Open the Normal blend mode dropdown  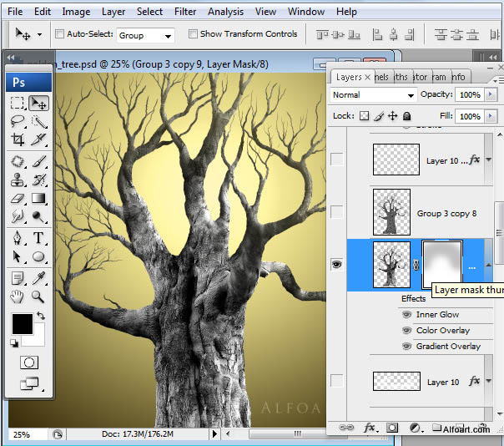(x=373, y=95)
